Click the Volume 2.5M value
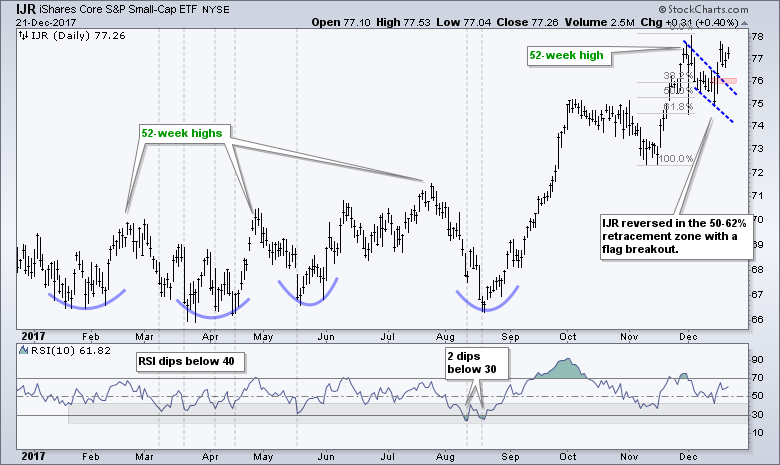The image size is (780, 465). coord(599,22)
